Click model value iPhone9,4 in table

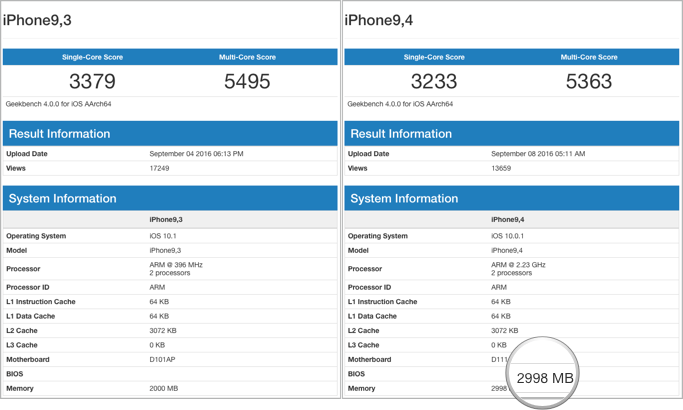click(x=507, y=251)
